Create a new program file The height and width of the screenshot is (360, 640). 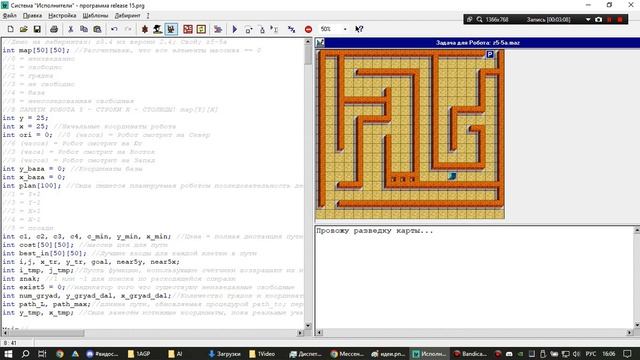[x=11, y=29]
